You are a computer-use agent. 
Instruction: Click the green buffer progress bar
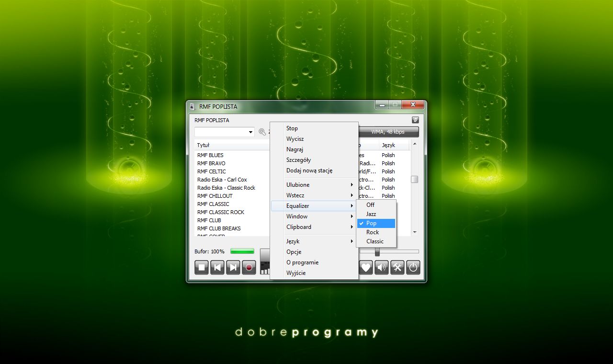tap(242, 251)
